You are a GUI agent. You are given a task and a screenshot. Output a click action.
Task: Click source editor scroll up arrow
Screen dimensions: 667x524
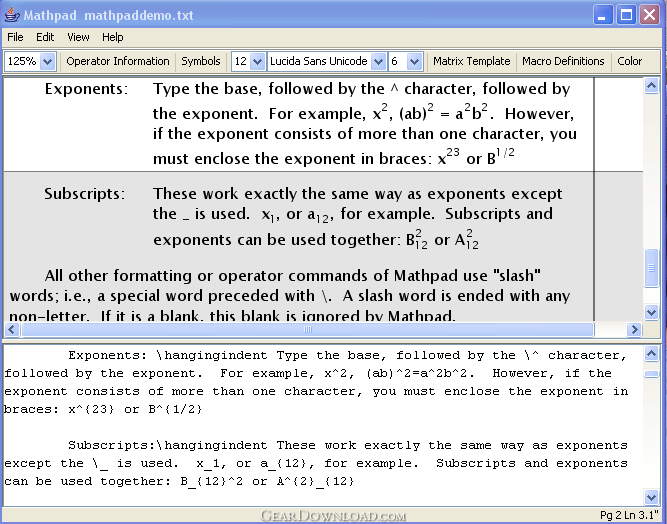coord(651,353)
